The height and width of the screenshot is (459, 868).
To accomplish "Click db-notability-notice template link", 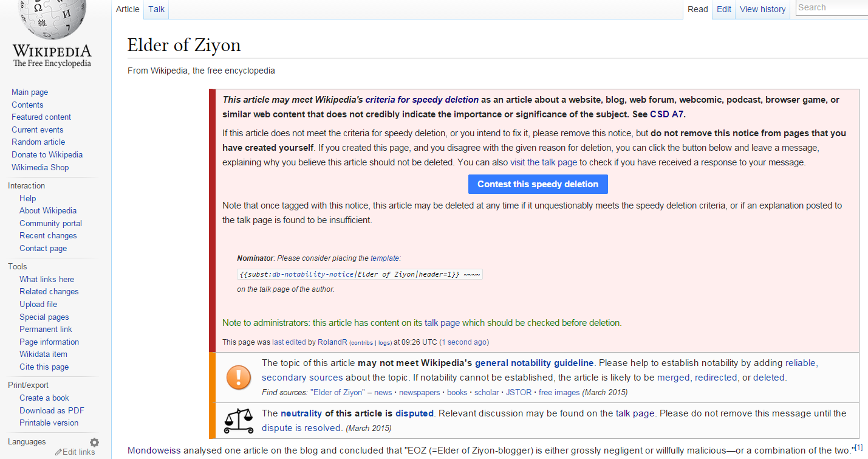I will pos(313,274).
